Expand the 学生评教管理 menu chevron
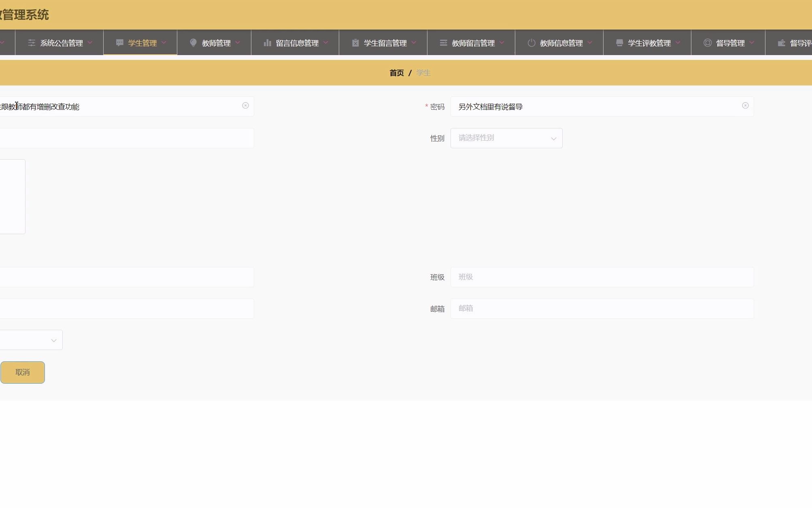 678,43
